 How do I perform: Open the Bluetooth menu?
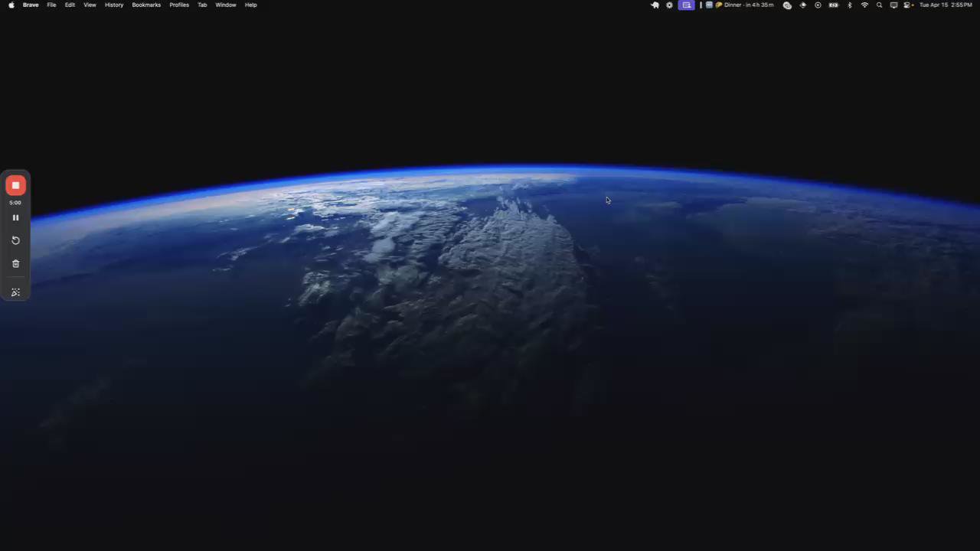click(x=850, y=5)
